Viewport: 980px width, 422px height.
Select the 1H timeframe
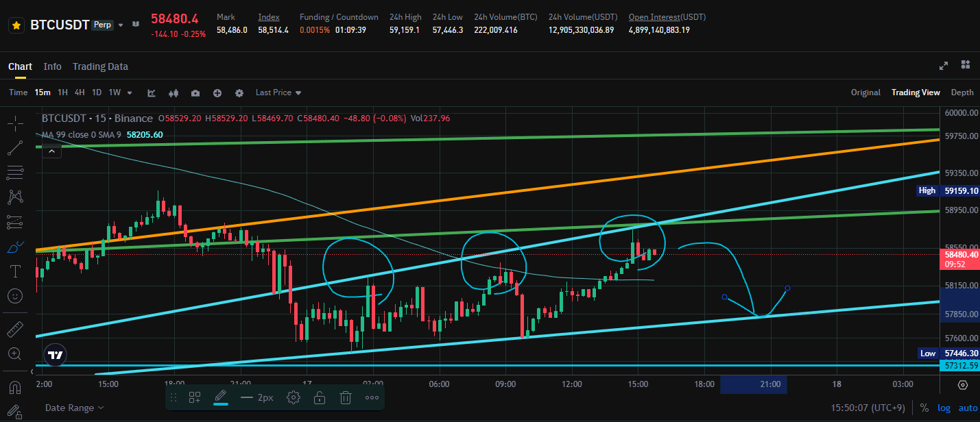tap(62, 92)
